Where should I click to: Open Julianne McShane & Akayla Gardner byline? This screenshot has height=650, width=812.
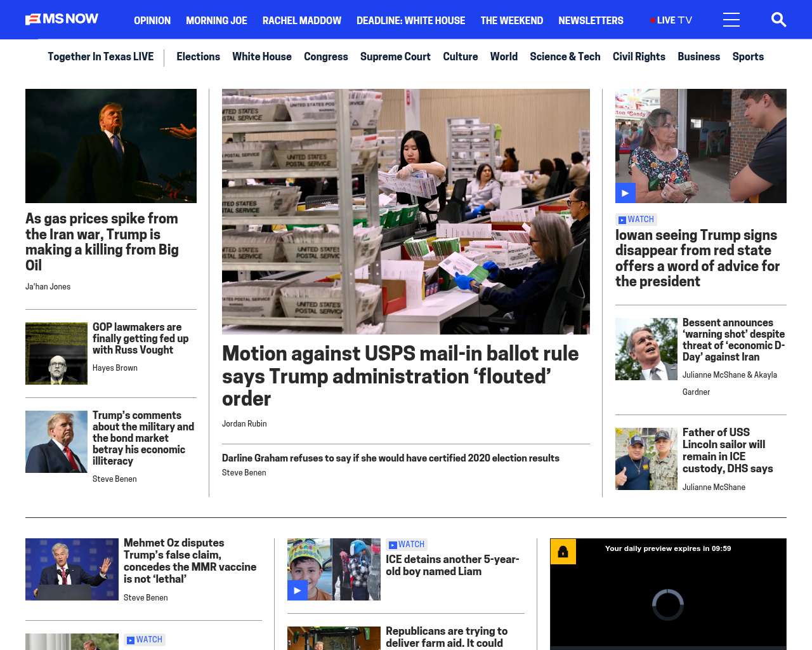pos(730,383)
